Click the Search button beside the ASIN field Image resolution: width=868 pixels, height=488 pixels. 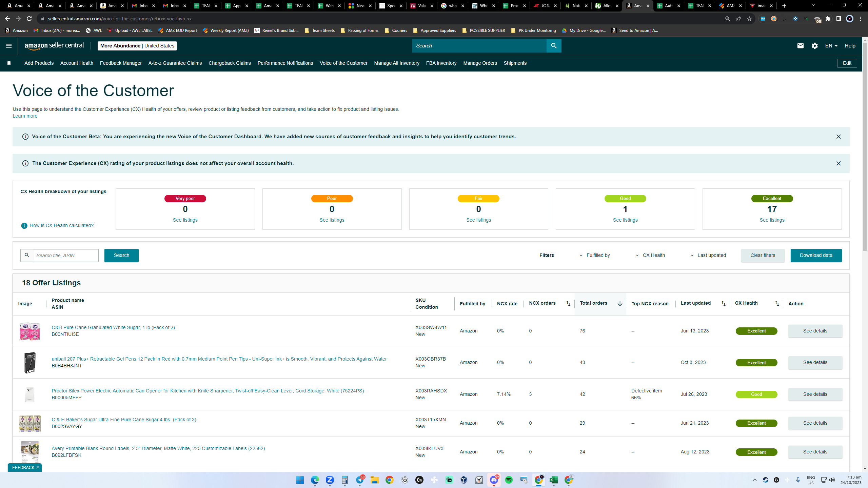tap(121, 256)
